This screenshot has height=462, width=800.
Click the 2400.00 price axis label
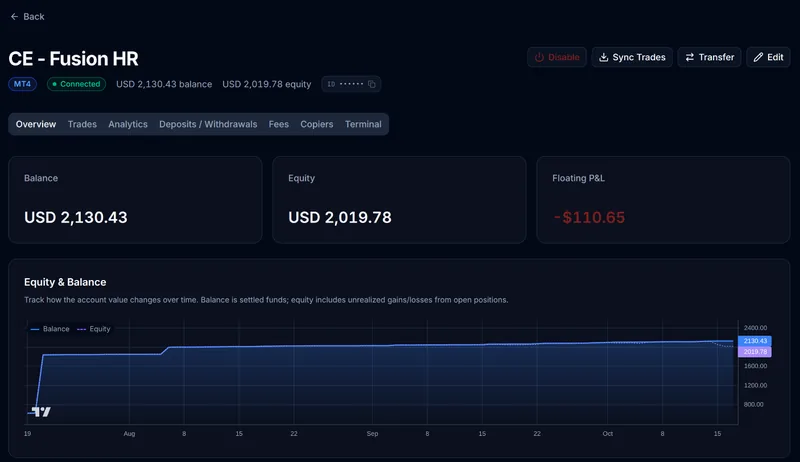click(755, 328)
